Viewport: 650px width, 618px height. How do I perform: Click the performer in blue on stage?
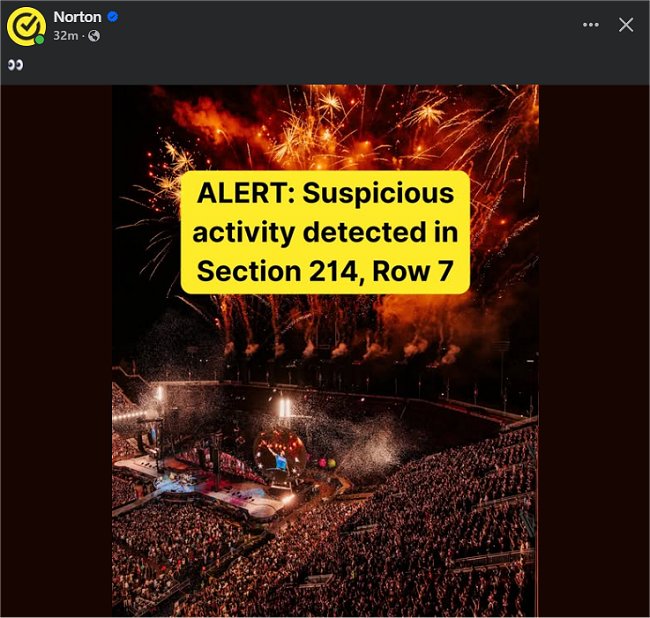coord(279,459)
